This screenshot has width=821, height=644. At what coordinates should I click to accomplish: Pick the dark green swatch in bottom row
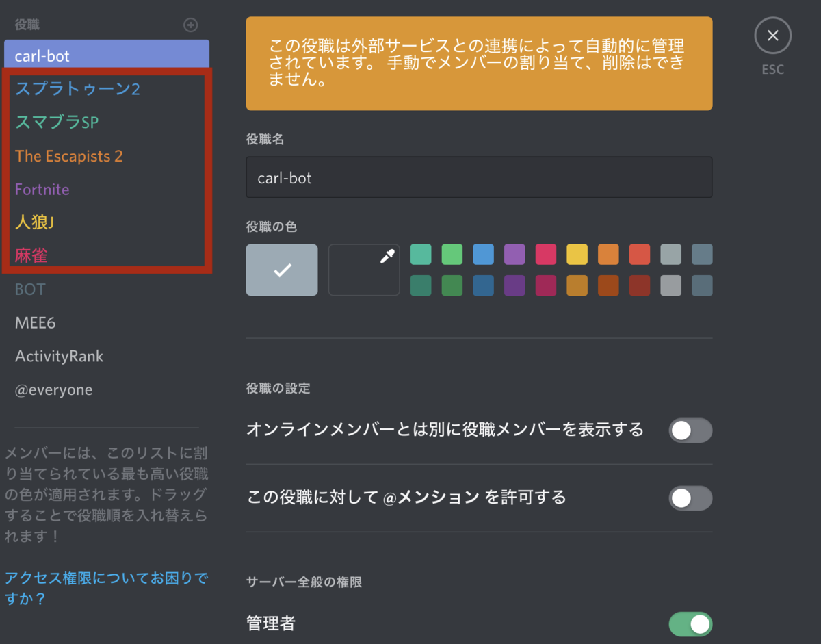click(x=452, y=285)
